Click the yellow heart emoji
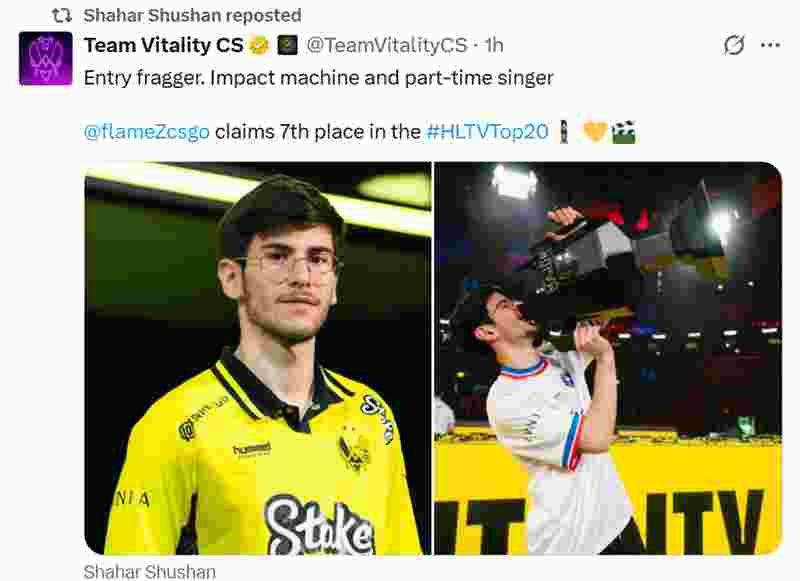800x581 pixels. point(595,132)
